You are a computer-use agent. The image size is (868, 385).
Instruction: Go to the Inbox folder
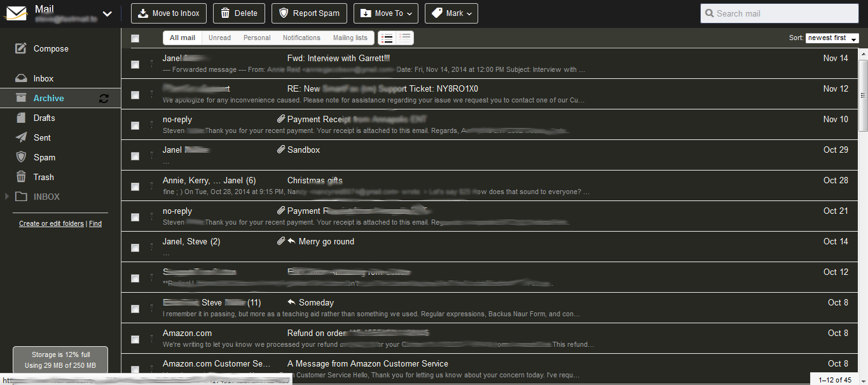click(44, 78)
